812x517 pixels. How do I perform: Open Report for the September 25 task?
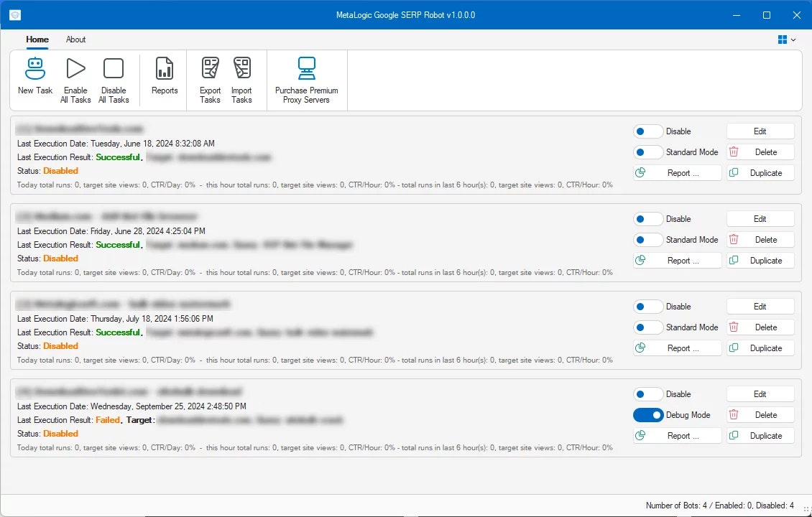click(678, 436)
